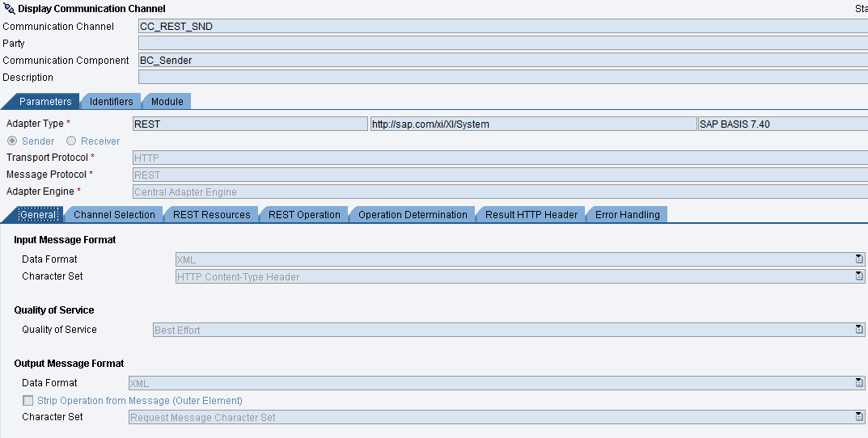Show the Result HTTP Header tab
The width and height of the screenshot is (868, 438).
531,215
